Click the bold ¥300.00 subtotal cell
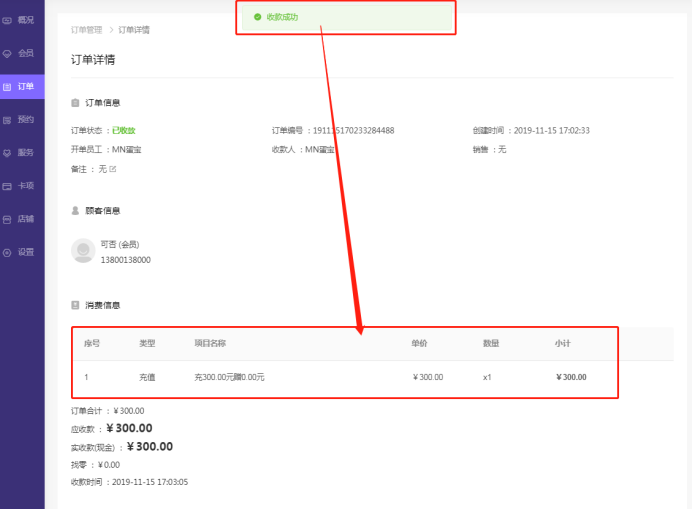 tap(571, 377)
